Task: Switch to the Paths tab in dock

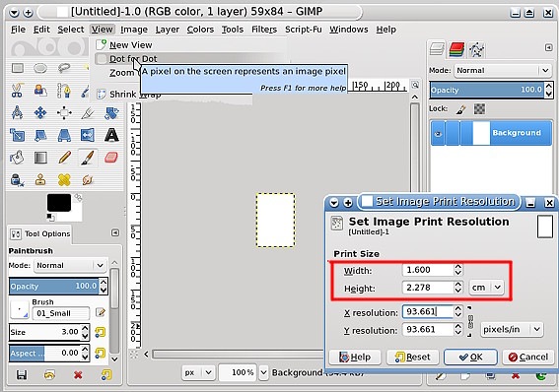Action: (477, 49)
